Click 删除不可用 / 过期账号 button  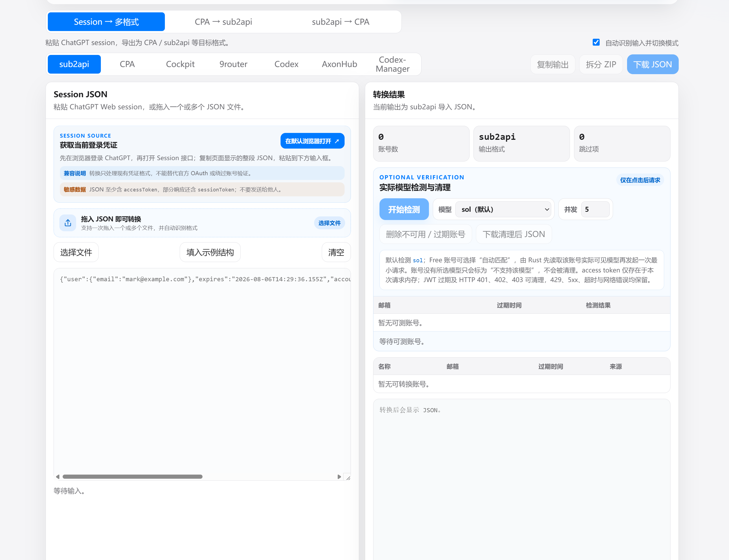click(x=426, y=234)
